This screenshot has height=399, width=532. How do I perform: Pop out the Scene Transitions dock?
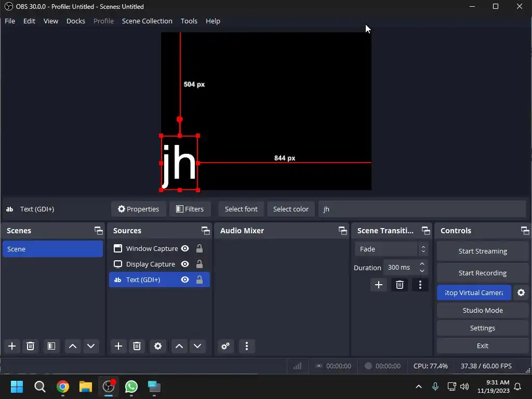click(426, 231)
